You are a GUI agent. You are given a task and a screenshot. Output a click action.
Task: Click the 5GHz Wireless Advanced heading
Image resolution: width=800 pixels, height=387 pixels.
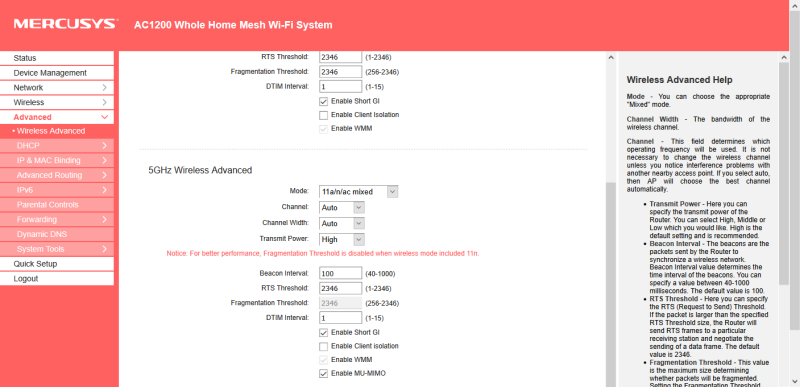click(200, 170)
